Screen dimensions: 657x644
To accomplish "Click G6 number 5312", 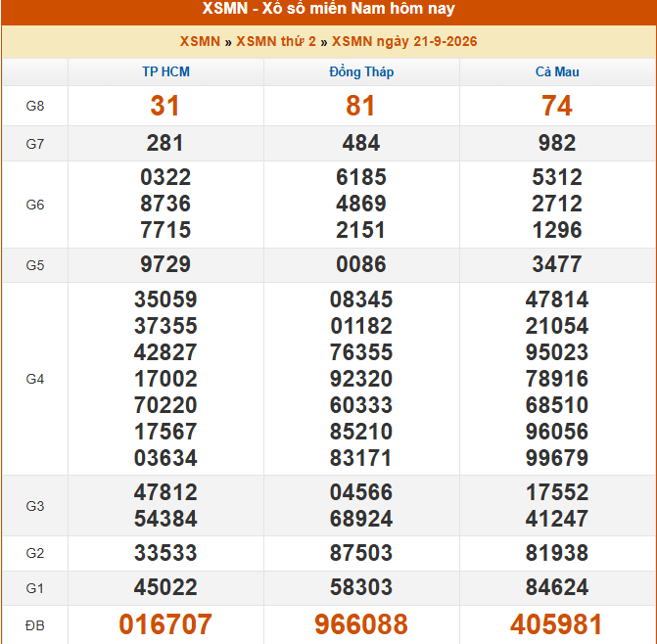I will (x=557, y=177).
